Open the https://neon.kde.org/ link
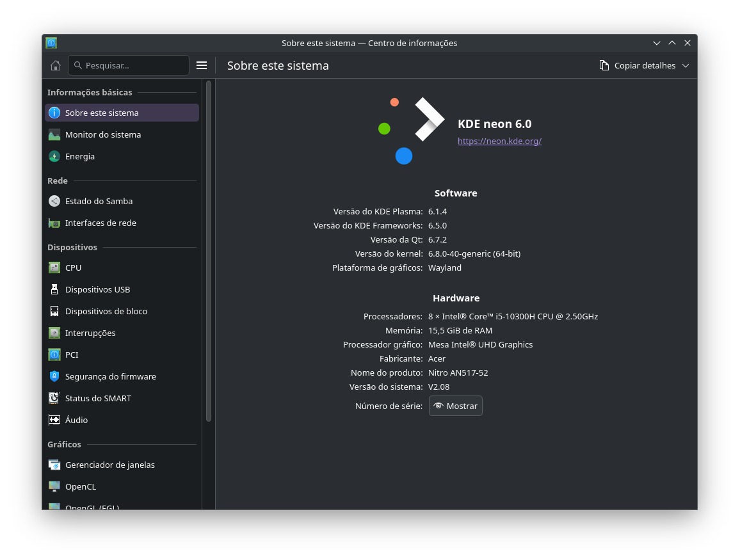This screenshot has height=560, width=740. pos(499,141)
